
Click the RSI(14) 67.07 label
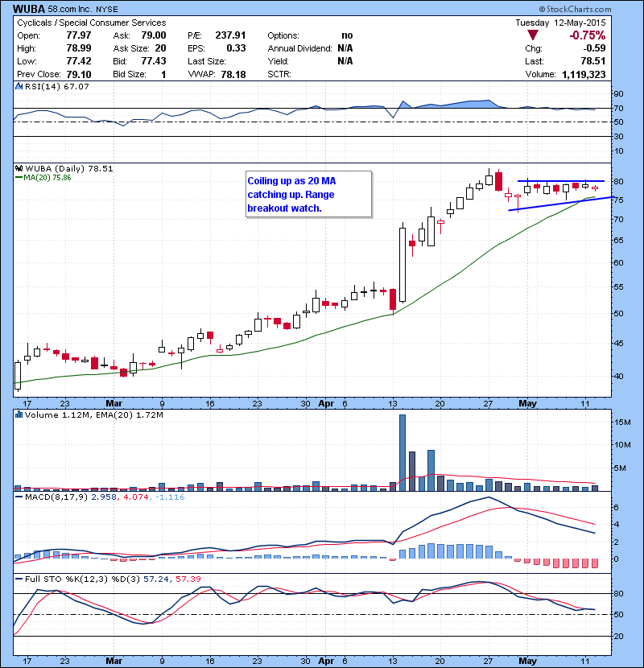57,86
